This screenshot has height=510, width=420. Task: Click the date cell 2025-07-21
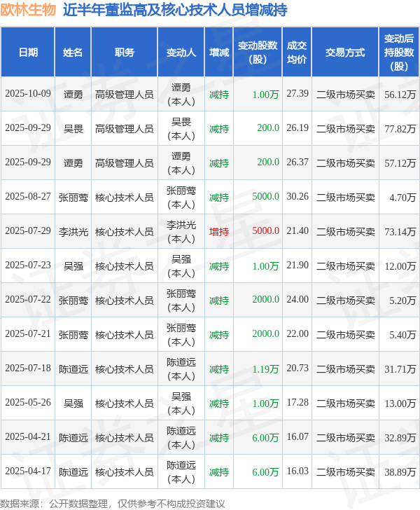28,333
